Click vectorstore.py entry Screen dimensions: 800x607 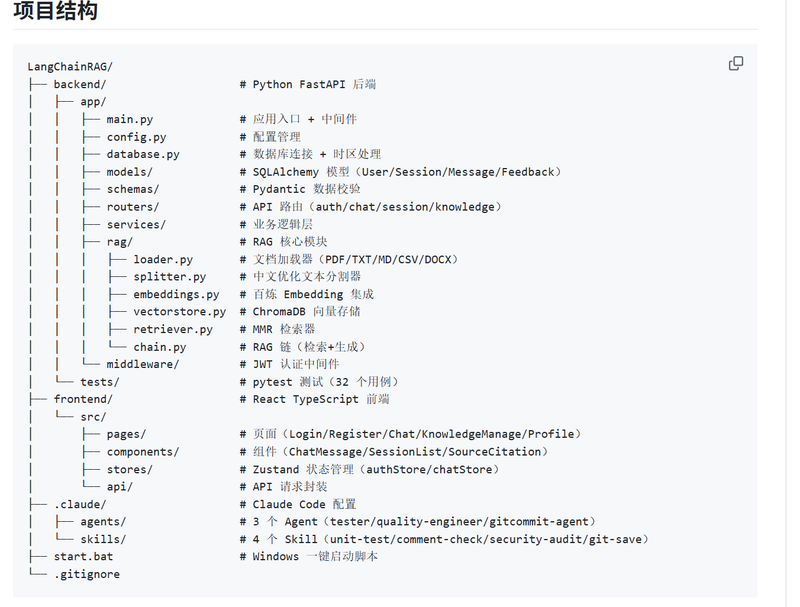pos(180,312)
